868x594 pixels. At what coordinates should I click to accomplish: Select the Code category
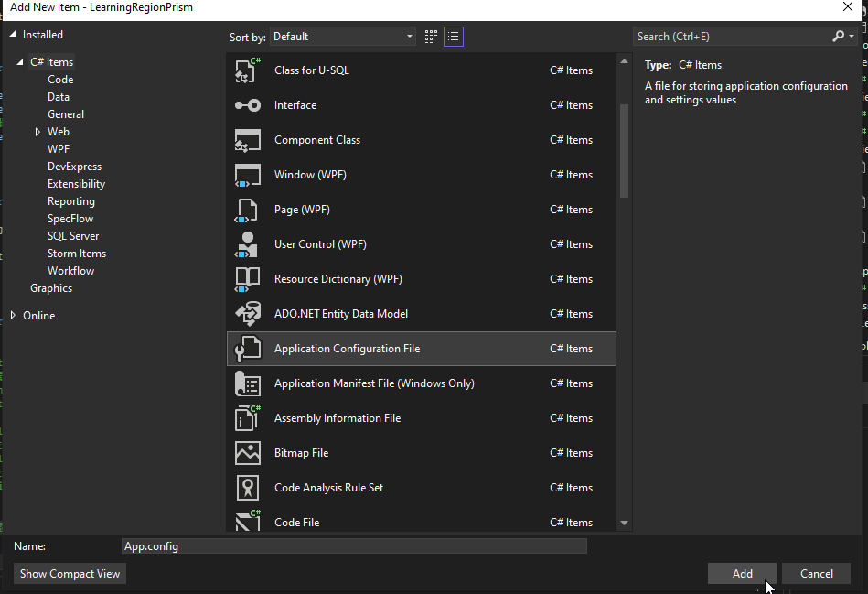click(x=60, y=80)
